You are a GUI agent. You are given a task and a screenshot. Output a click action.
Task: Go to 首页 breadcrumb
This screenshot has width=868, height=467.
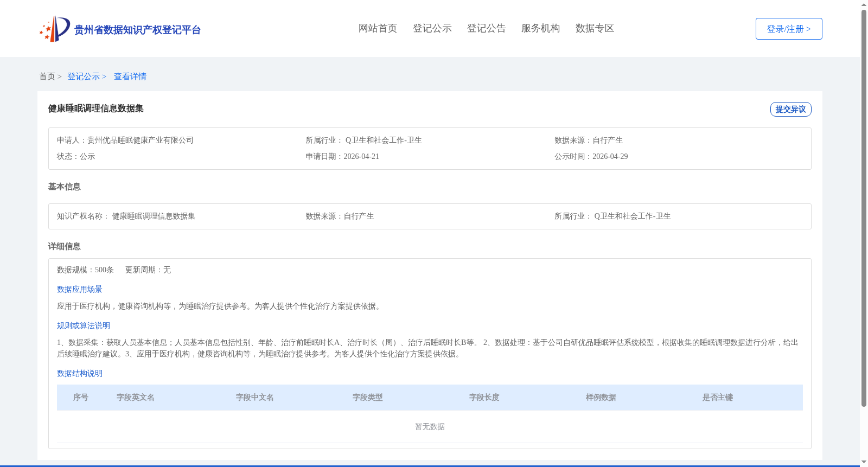pos(47,76)
